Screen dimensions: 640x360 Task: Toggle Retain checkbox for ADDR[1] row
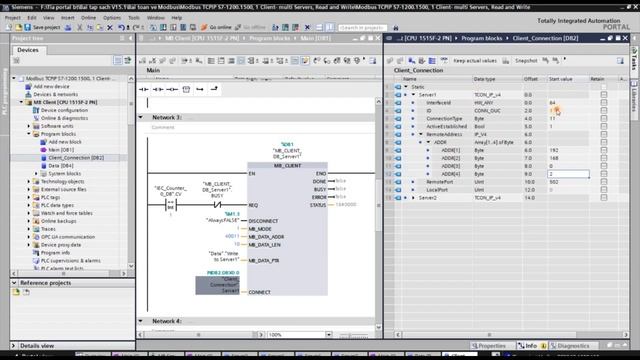(604, 150)
